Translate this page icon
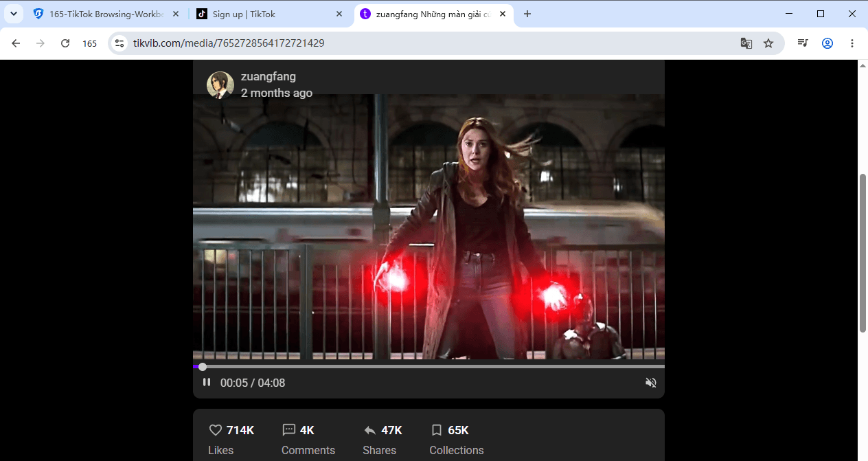 point(746,43)
